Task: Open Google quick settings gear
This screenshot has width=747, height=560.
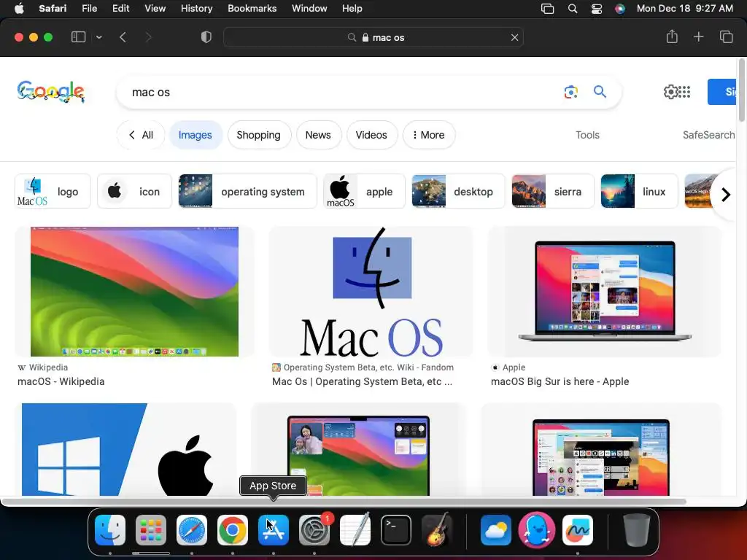Action: (x=670, y=91)
